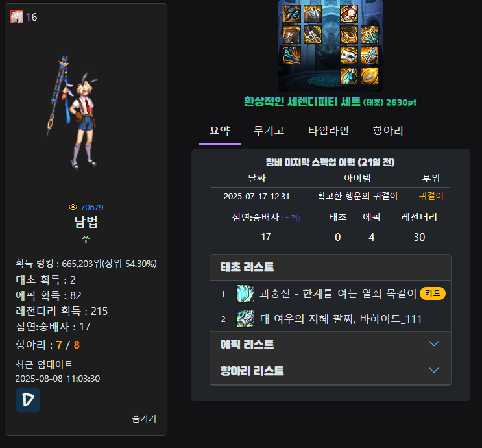Open the 타임라인 tab

(x=328, y=131)
